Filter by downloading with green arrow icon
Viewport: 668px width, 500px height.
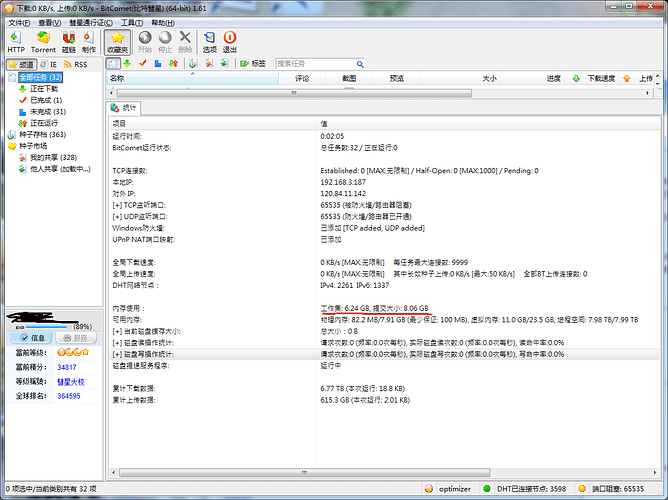point(127,63)
